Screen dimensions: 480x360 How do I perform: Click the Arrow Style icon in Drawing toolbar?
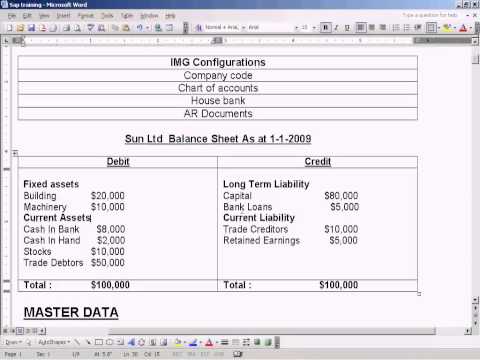[x=246, y=342]
